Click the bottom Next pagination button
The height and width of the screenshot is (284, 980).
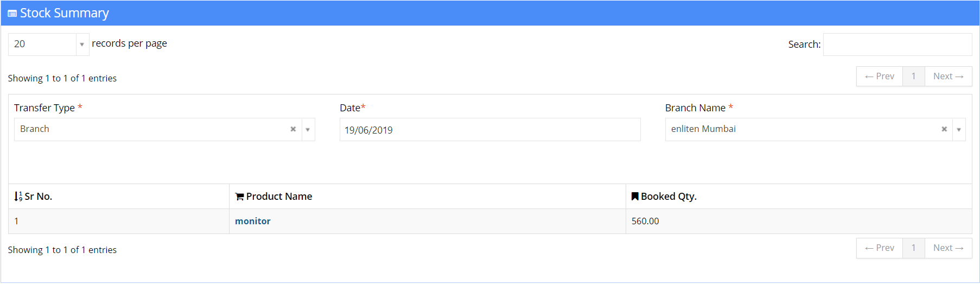click(x=949, y=248)
